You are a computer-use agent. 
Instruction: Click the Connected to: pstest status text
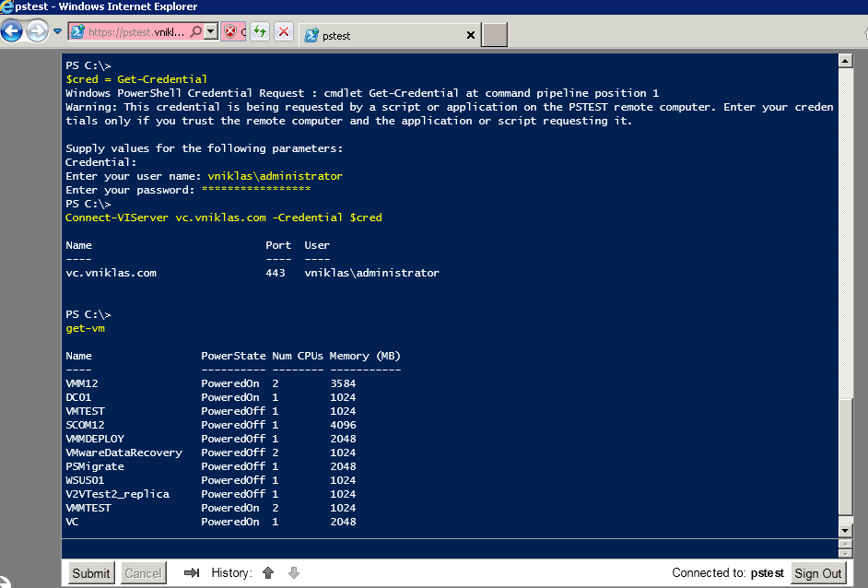tap(727, 573)
